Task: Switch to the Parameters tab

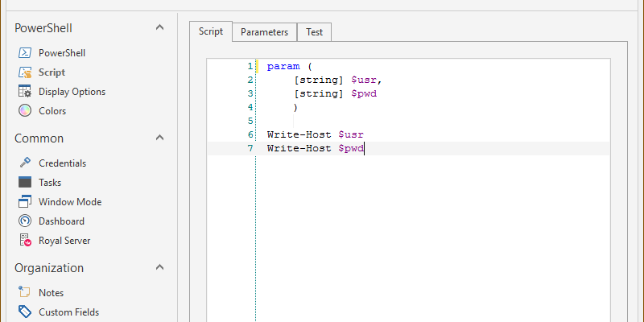Action: pos(264,32)
